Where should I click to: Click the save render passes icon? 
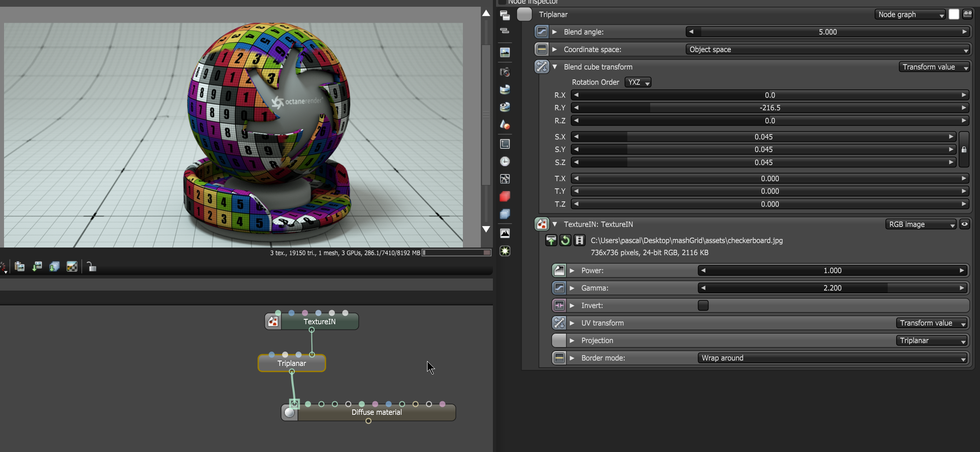[x=54, y=267]
